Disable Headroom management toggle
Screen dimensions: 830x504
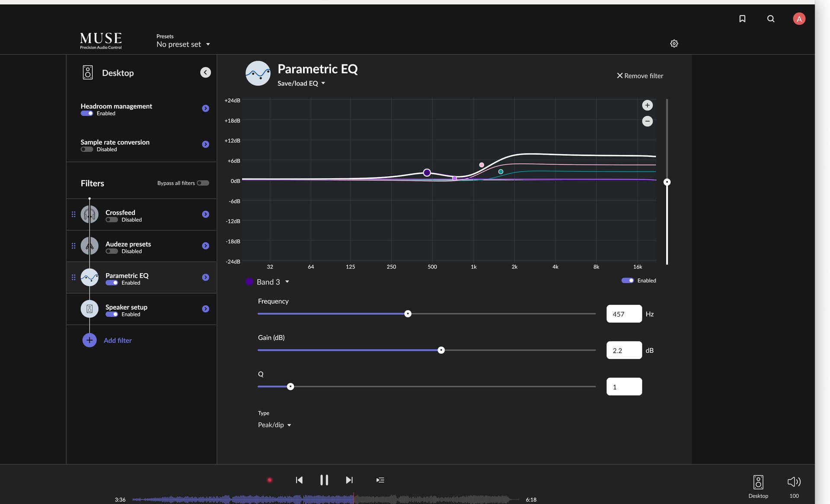[87, 114]
